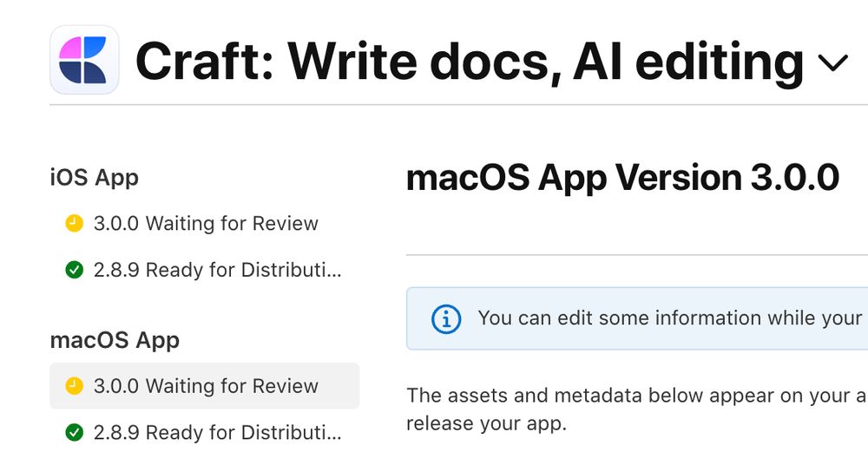Click green checkmark icon under macOS App
This screenshot has width=868, height=465.
pyautogui.click(x=74, y=432)
